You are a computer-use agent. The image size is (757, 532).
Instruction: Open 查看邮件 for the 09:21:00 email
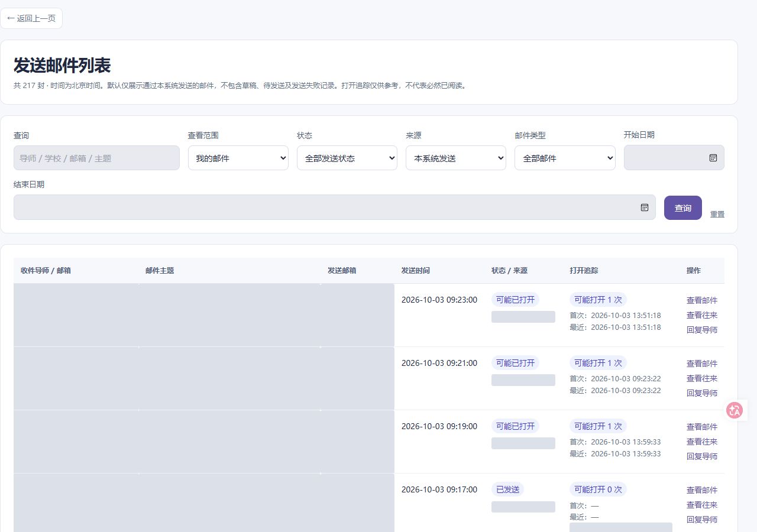coord(702,364)
